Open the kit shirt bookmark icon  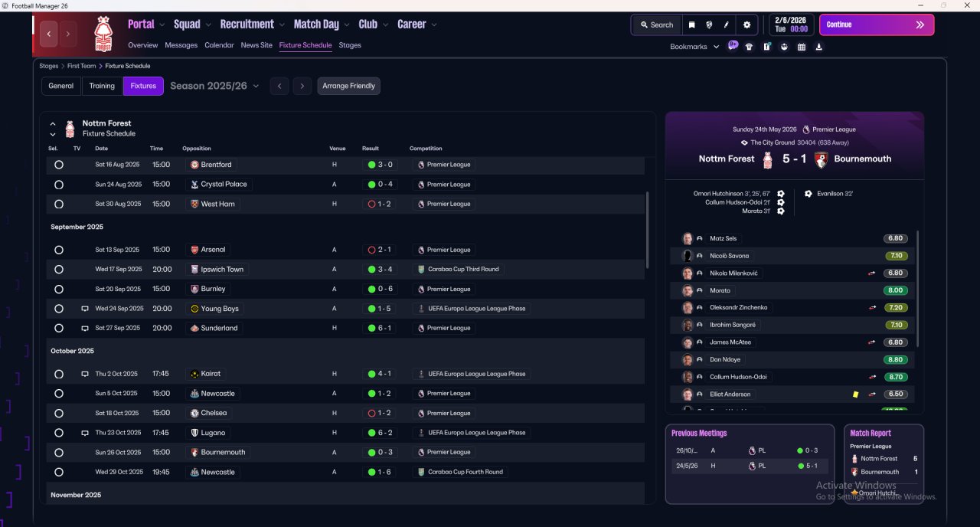tap(749, 47)
